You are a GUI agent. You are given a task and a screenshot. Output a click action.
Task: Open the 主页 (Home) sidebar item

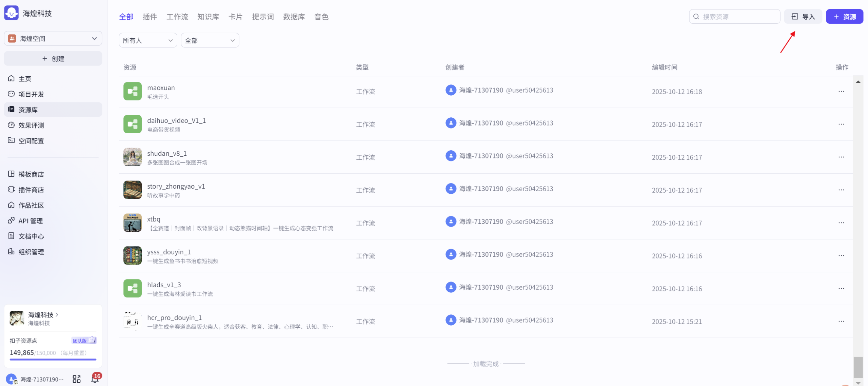coord(24,78)
